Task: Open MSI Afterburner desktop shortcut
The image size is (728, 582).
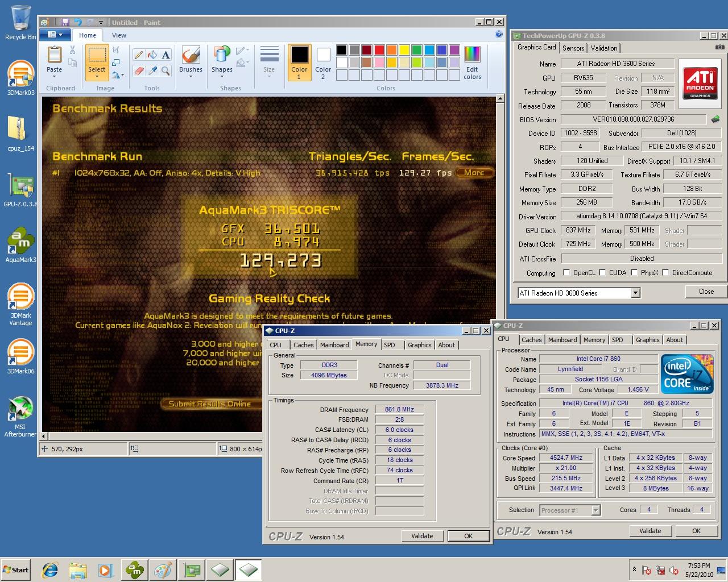Action: [20, 417]
